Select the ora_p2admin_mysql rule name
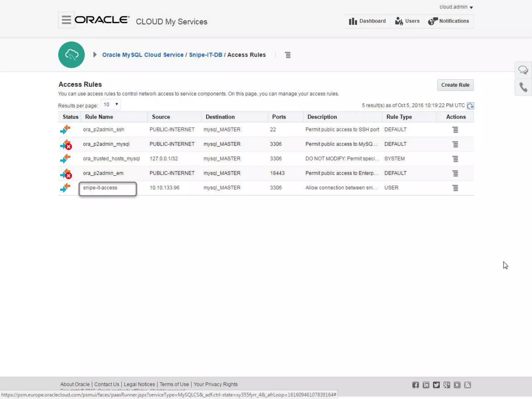This screenshot has width=532, height=399. point(106,144)
